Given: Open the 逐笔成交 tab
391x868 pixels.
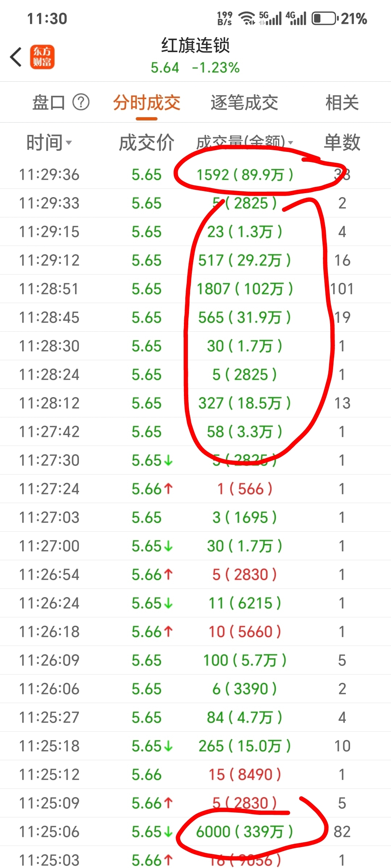Looking at the screenshot, I should [244, 102].
